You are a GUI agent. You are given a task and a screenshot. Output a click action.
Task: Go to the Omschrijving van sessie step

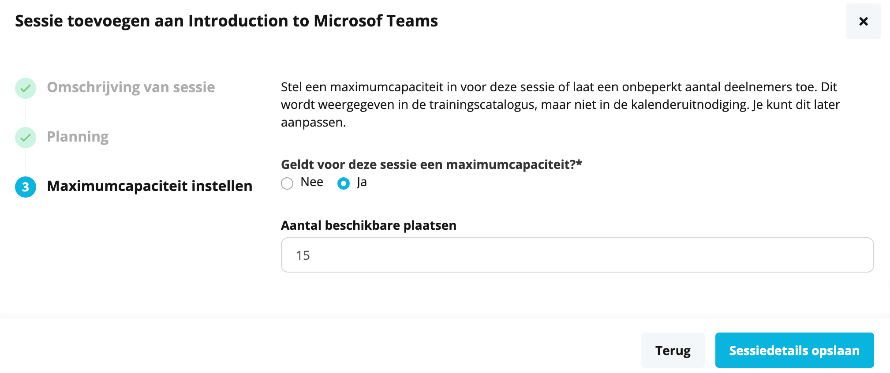pyautogui.click(x=131, y=88)
